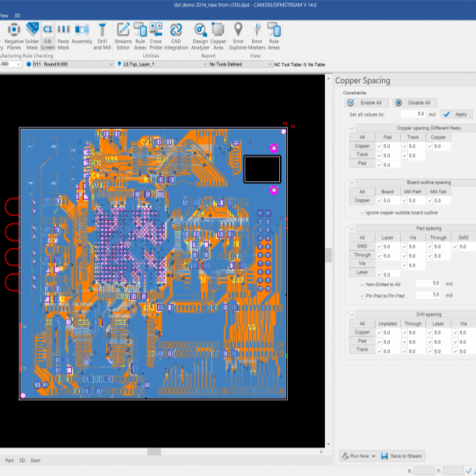Screen dimensions: 476x476
Task: Open the CAD Integration tool
Action: click(176, 36)
